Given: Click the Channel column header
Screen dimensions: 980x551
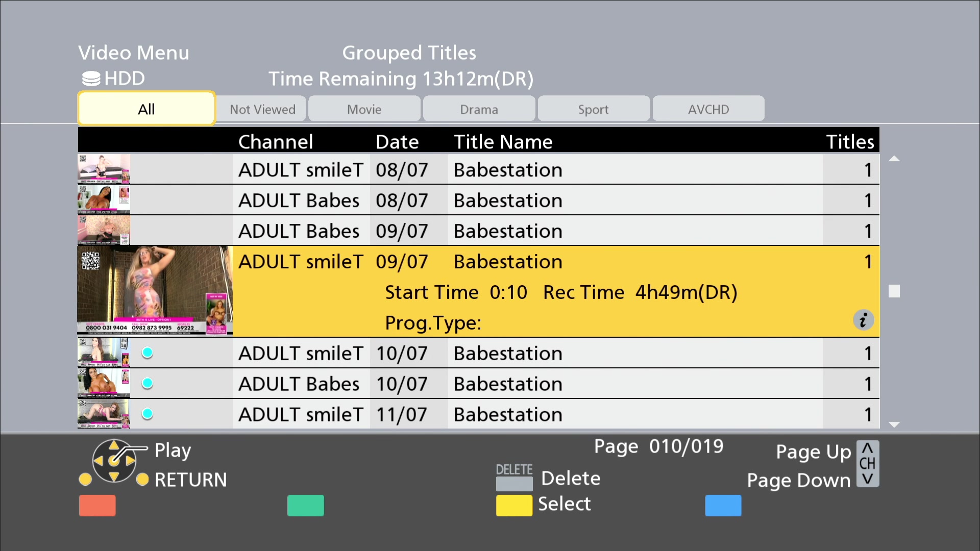Looking at the screenshot, I should (276, 141).
